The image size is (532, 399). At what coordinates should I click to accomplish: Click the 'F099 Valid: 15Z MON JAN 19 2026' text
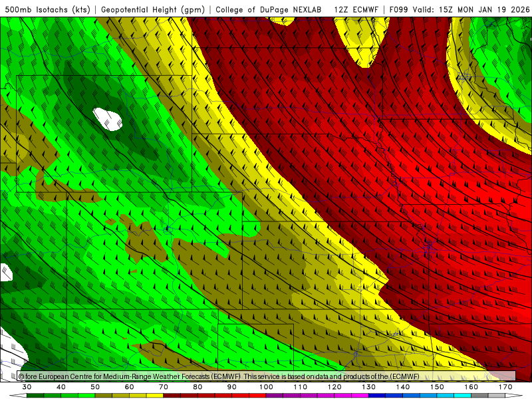click(x=460, y=9)
